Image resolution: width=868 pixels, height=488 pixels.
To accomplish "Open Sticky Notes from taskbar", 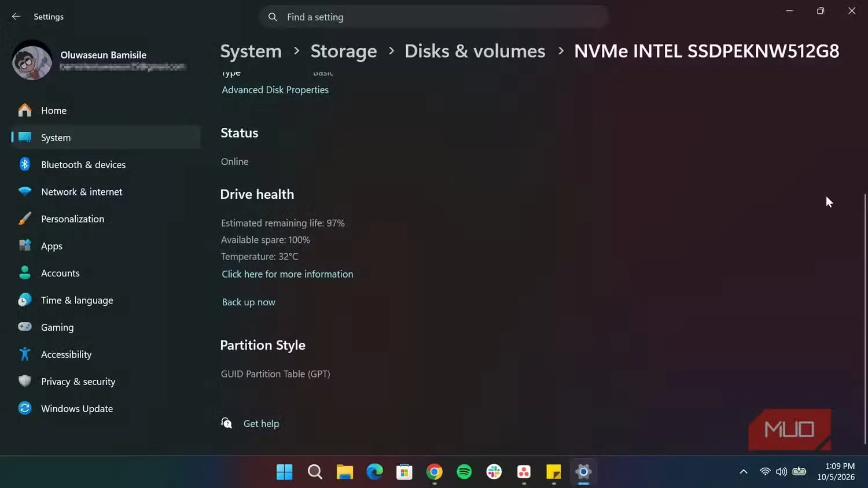I will click(x=554, y=472).
